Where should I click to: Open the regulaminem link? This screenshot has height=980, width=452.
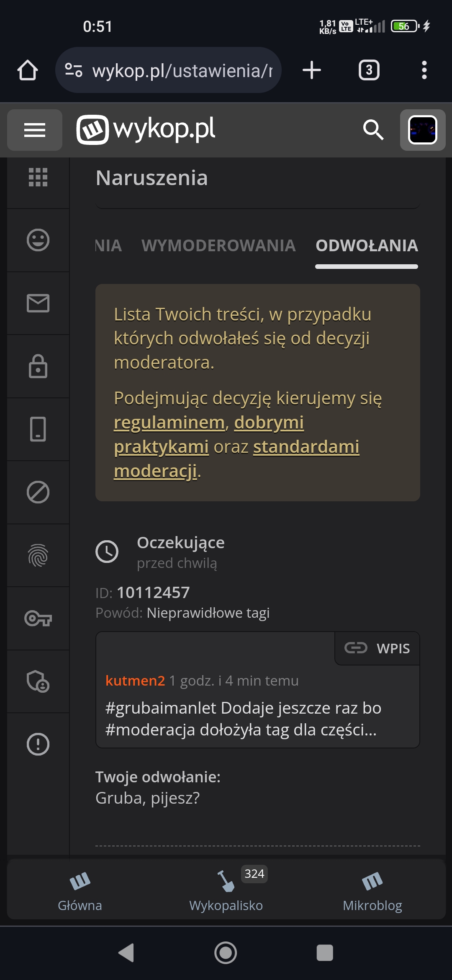(169, 423)
